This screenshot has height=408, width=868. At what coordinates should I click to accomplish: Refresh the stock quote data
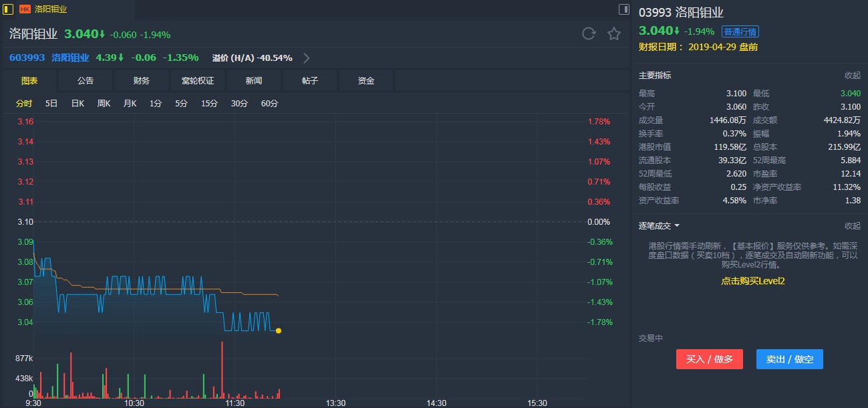589,33
